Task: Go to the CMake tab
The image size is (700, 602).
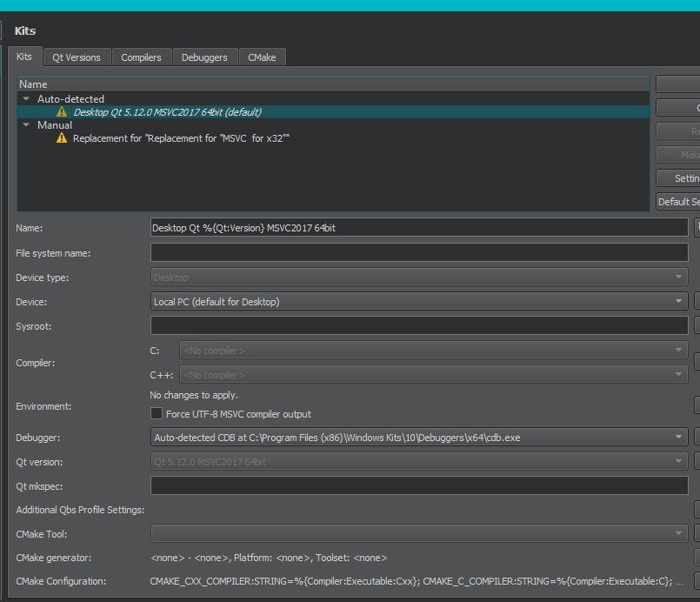Action: point(262,57)
